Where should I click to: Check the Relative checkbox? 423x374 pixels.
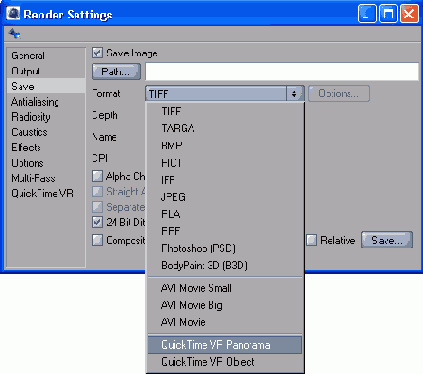[x=311, y=240]
